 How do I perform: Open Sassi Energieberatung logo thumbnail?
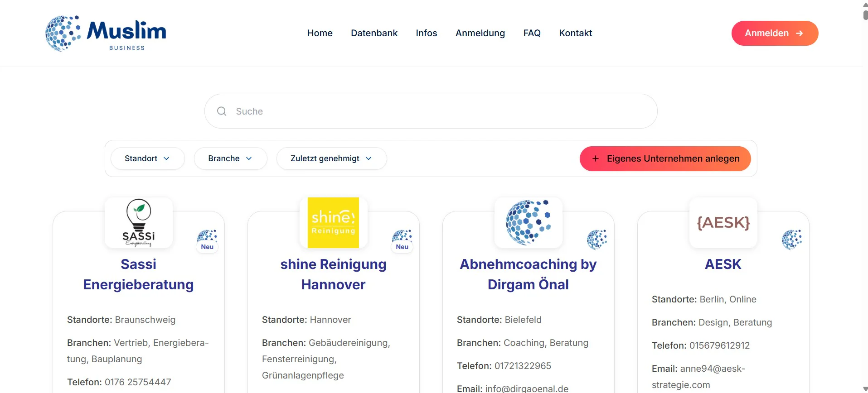(139, 223)
